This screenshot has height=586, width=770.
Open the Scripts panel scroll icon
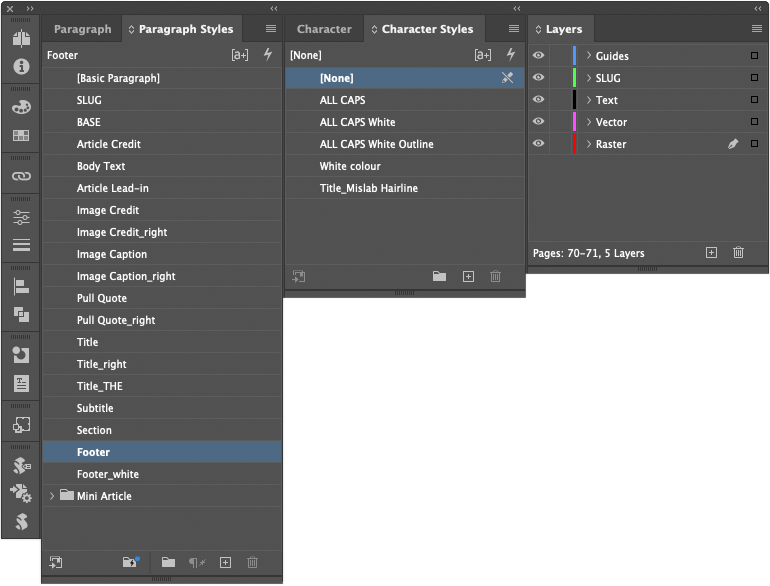(21, 522)
